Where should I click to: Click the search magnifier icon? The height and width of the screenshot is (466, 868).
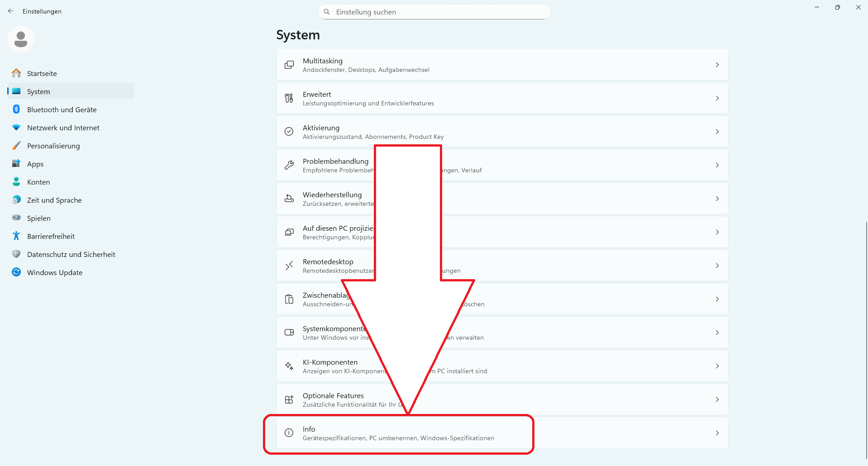tap(327, 12)
